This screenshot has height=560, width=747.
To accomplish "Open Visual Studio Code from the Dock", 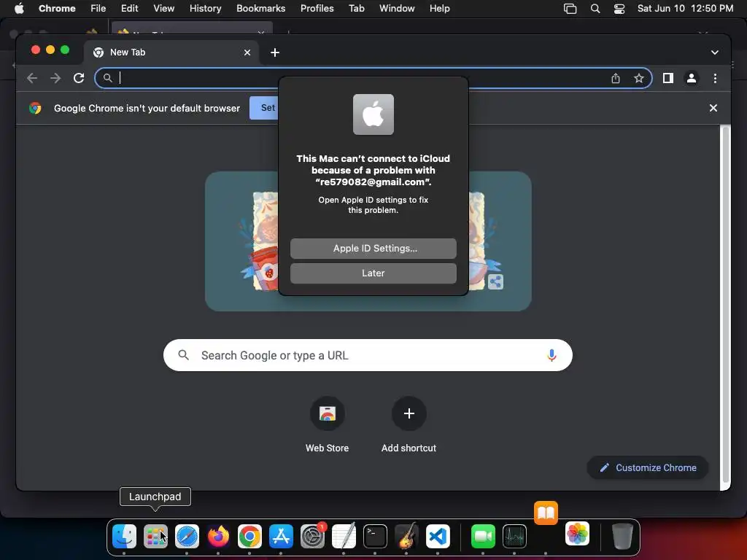I will click(x=438, y=536).
